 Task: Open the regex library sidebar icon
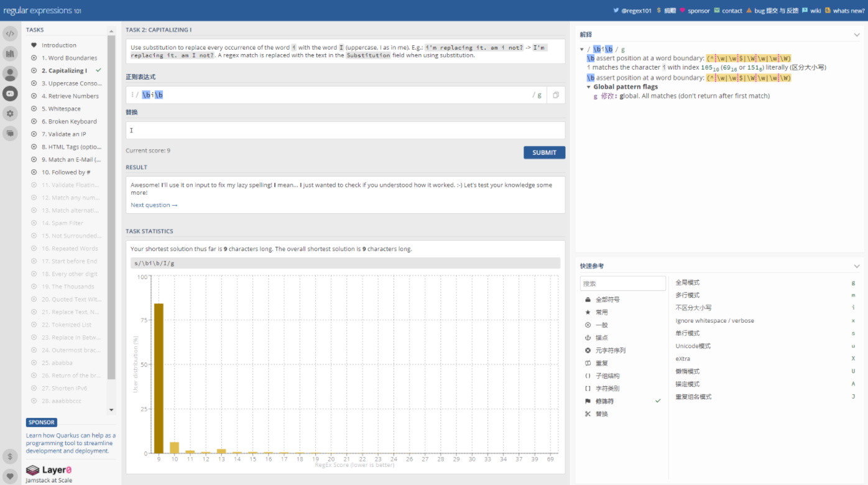coord(10,53)
